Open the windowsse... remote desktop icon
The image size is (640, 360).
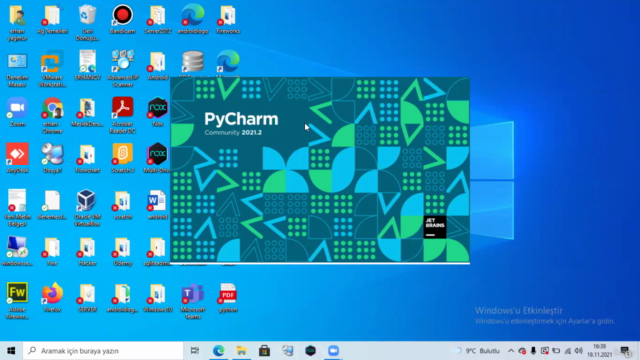point(17,251)
